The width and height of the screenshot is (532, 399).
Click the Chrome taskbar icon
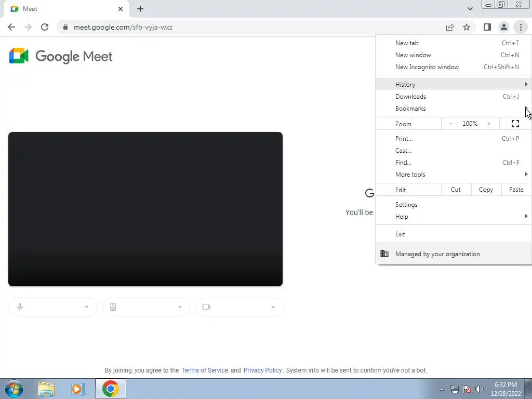(x=110, y=389)
